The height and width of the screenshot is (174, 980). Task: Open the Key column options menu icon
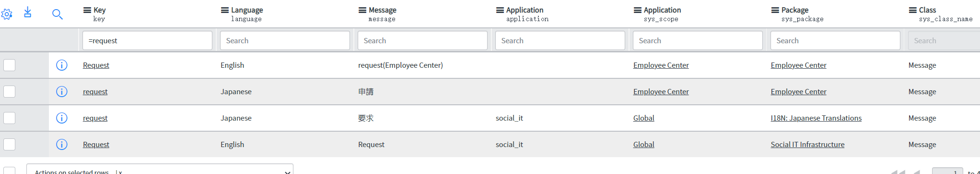(87, 10)
